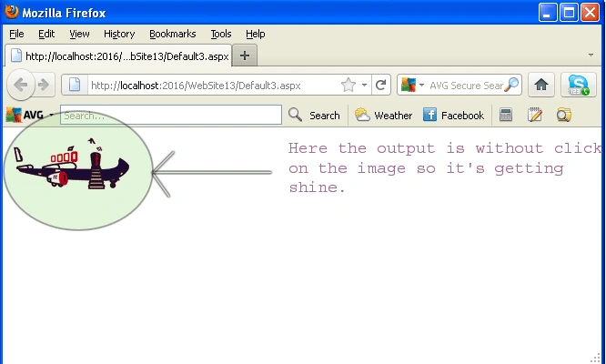
Task: Select the Default3.aspx tab
Action: tap(118, 56)
